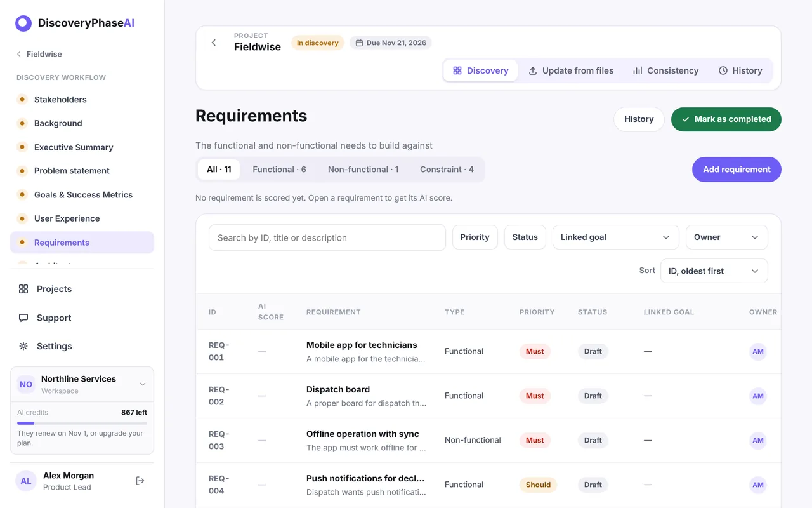This screenshot has height=508, width=812.
Task: Open the History tab in project header
Action: pos(740,70)
